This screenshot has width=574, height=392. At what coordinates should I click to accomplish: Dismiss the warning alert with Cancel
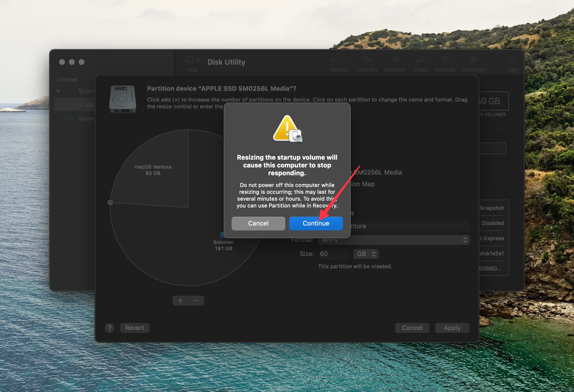coord(258,223)
